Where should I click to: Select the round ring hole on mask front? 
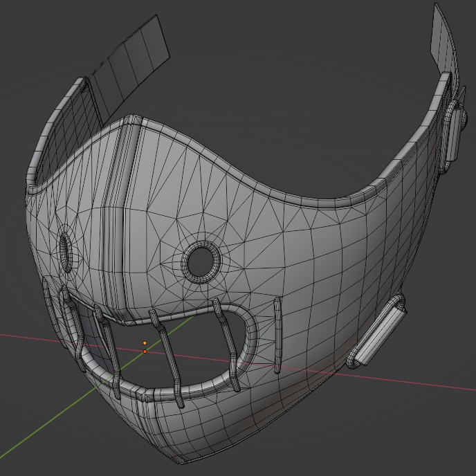[x=201, y=262]
